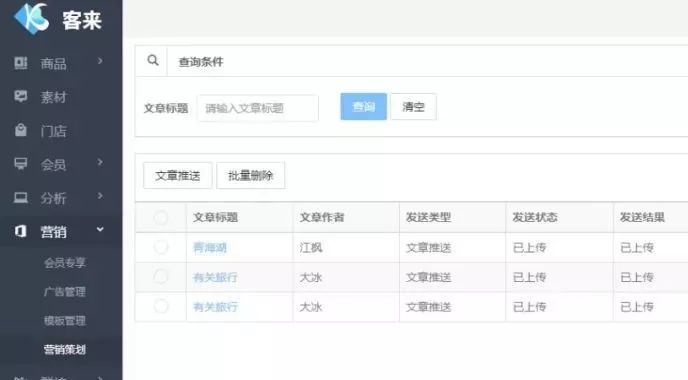This screenshot has height=380, width=688.
Task: Click the 清空 button
Action: tap(413, 106)
